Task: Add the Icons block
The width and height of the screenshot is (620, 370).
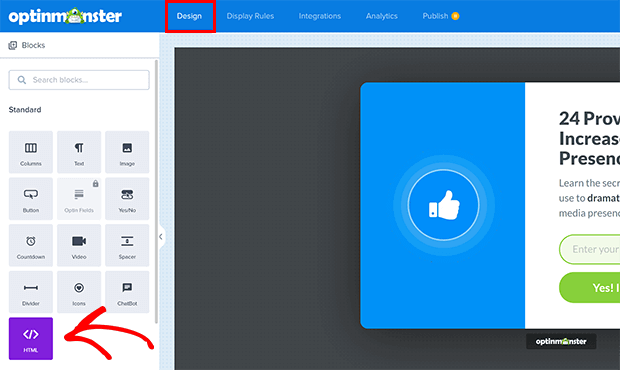Action: click(79, 292)
